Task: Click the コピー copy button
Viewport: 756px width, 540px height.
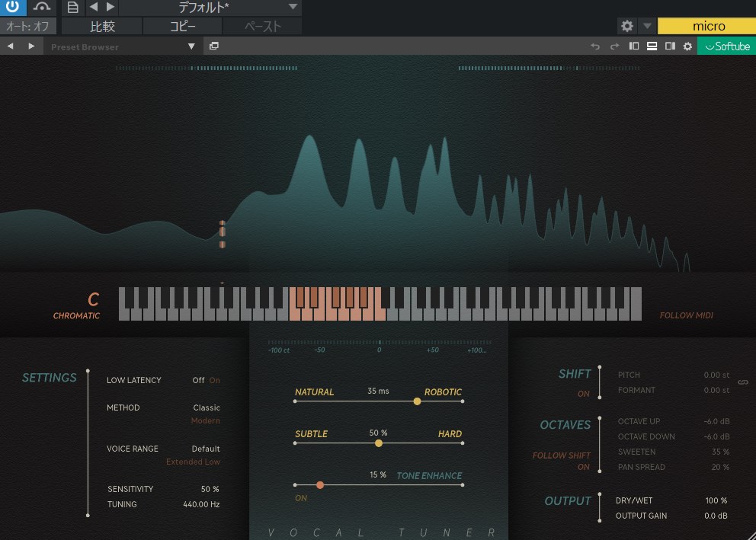Action: coord(182,26)
